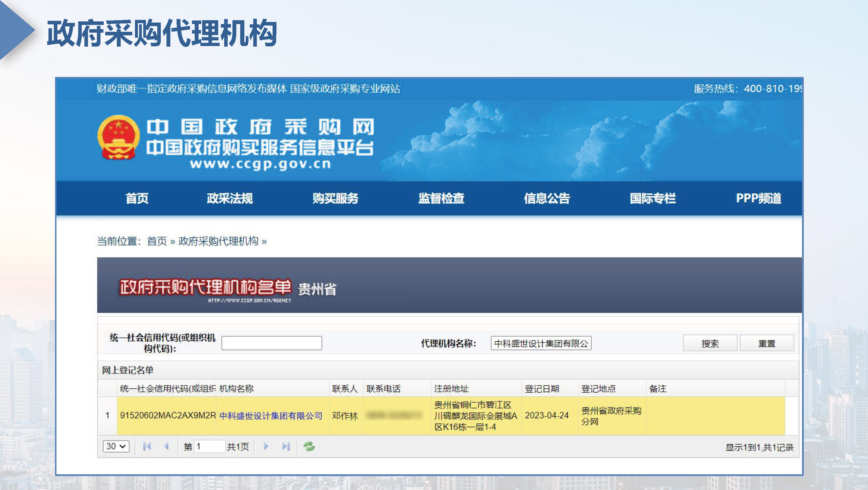Click the 联系人 column header
Viewport: 868px width, 490px height.
point(346,388)
